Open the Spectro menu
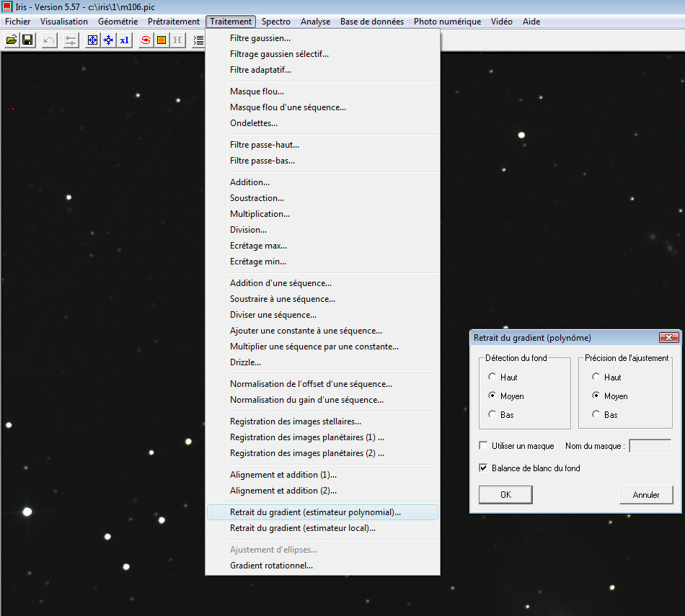Screen dimensions: 685x616 (x=275, y=22)
